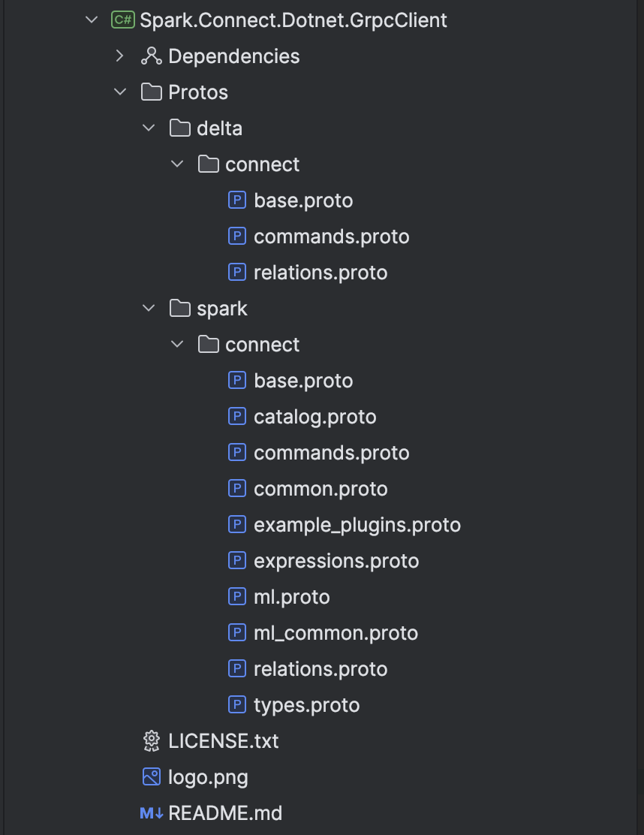Open logo.png file name

208,777
